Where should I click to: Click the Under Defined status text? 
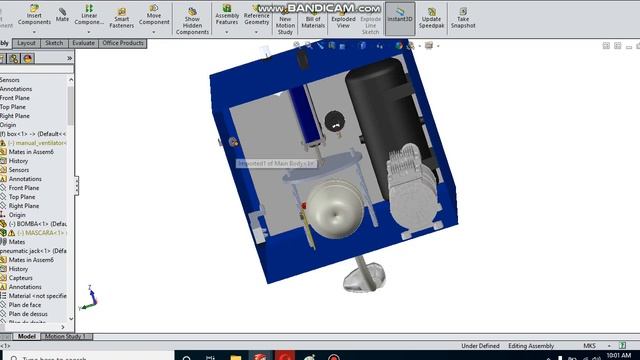pos(480,346)
